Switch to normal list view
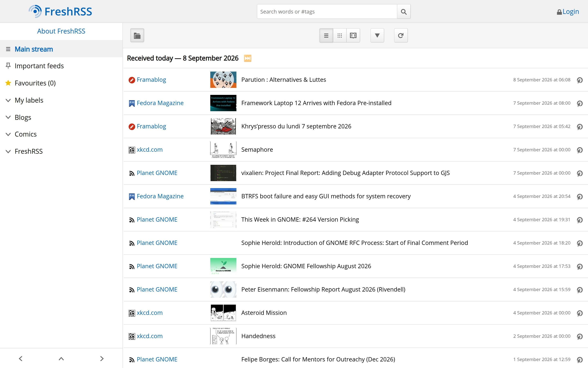Screen dimensions: 588x368 tap(326, 36)
